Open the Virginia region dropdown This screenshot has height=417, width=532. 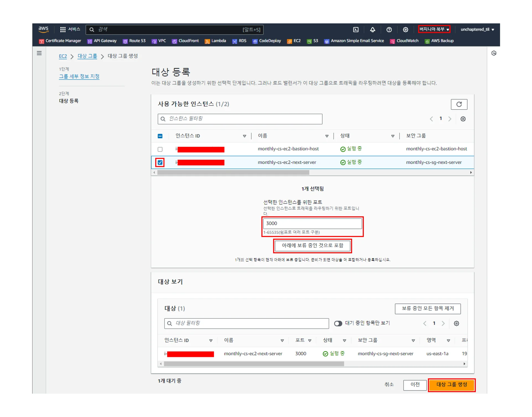pos(434,29)
